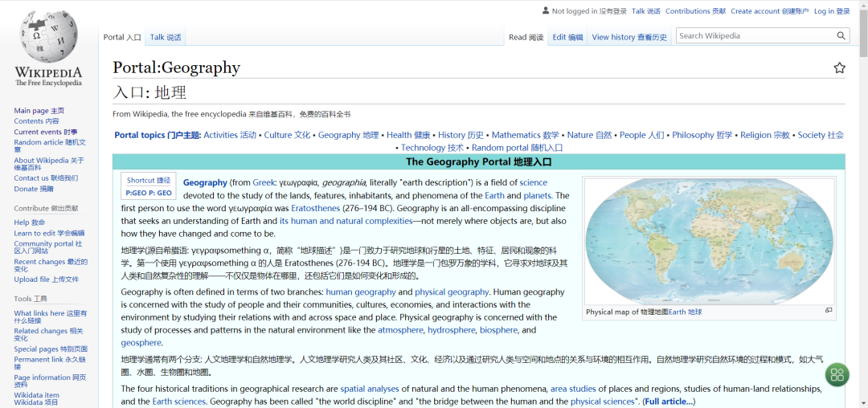Open Recent changes
Image resolution: width=868 pixels, height=408 pixels.
pyautogui.click(x=51, y=265)
